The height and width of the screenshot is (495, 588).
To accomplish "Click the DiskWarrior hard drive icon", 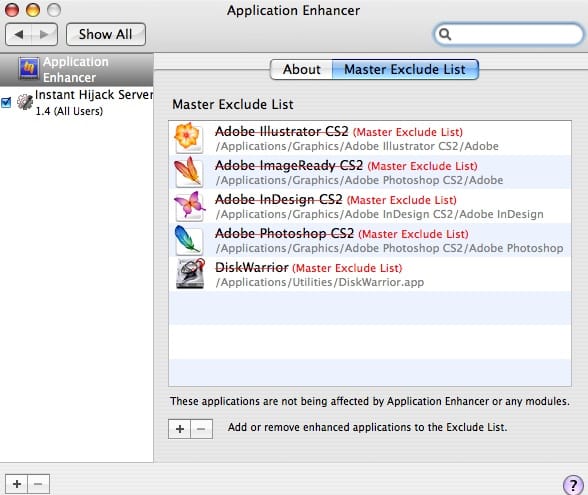I will 190,274.
